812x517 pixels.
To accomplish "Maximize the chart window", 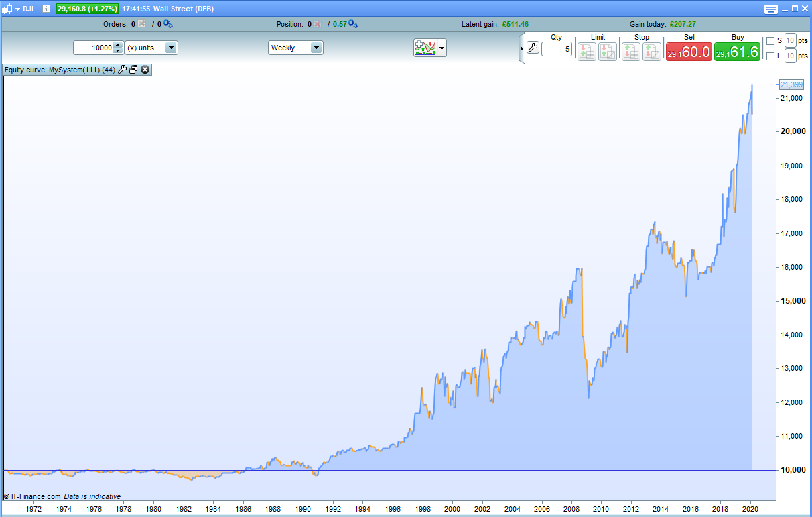I will coord(795,9).
